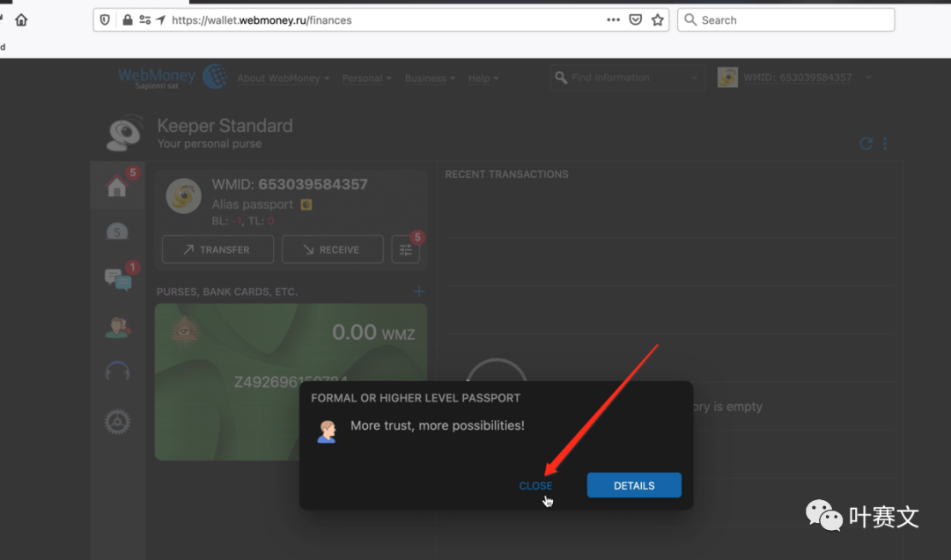Image resolution: width=951 pixels, height=560 pixels.
Task: Open the support headset icon in sidebar
Action: 117,372
